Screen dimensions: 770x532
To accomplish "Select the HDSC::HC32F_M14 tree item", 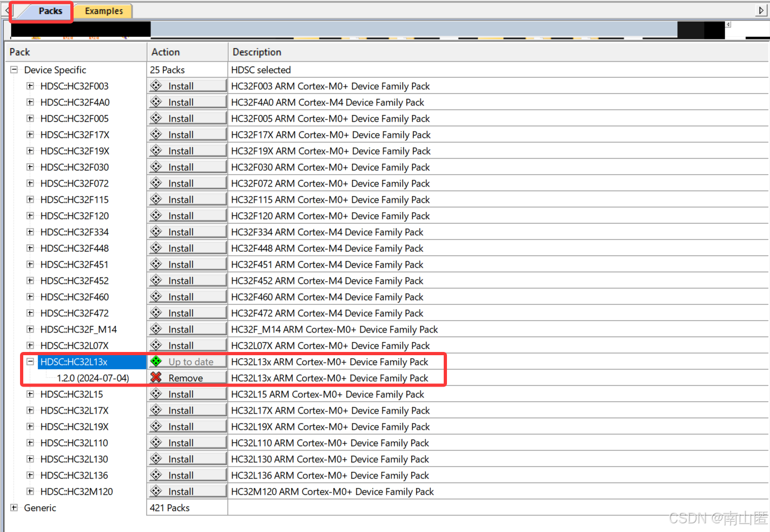I will [78, 329].
